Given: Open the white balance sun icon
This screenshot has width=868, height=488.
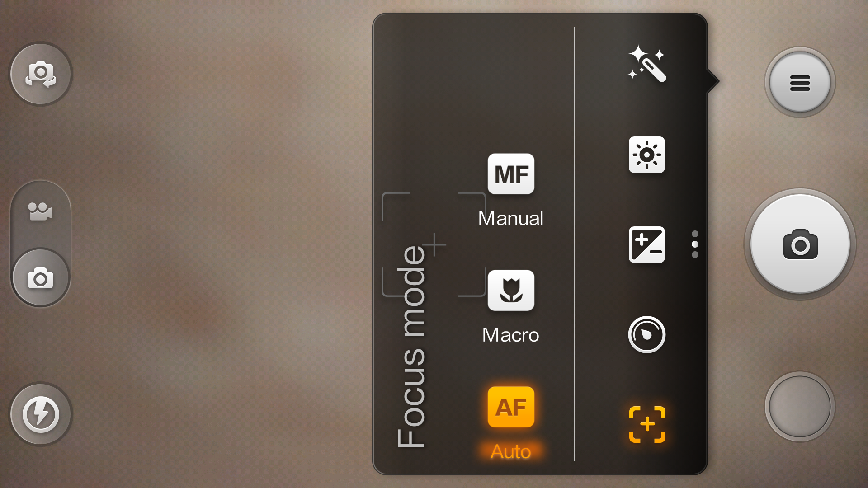Looking at the screenshot, I should click(x=647, y=155).
